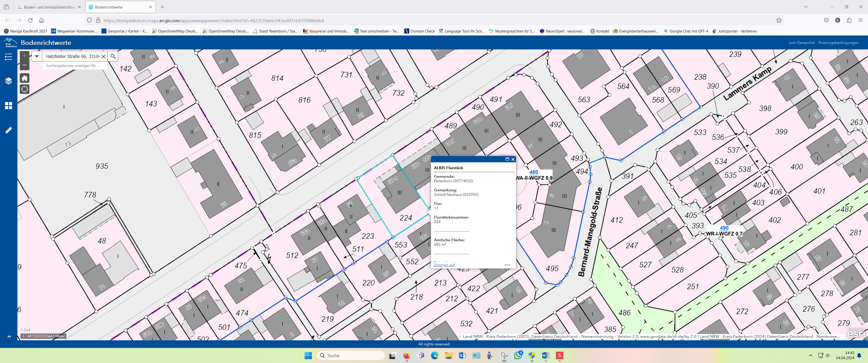Screen dimensions: 868x363
Task: Open the Nutzungsbedingungen link
Action: point(838,42)
